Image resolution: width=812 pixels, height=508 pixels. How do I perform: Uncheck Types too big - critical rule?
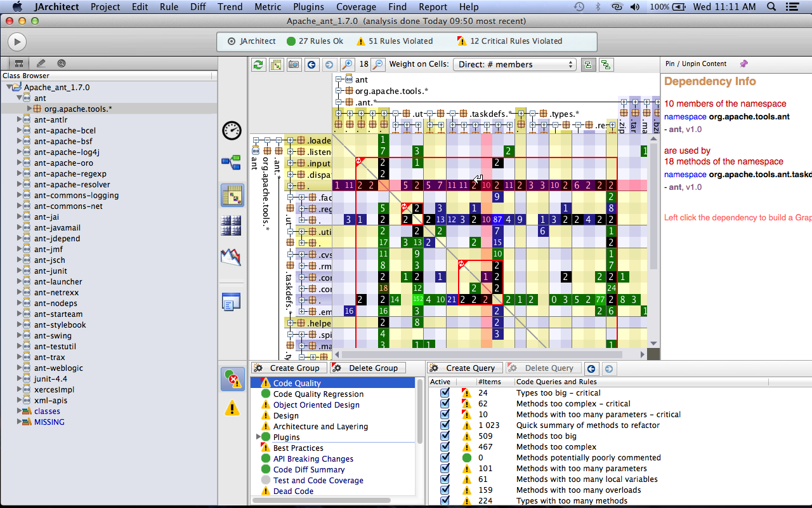point(445,393)
